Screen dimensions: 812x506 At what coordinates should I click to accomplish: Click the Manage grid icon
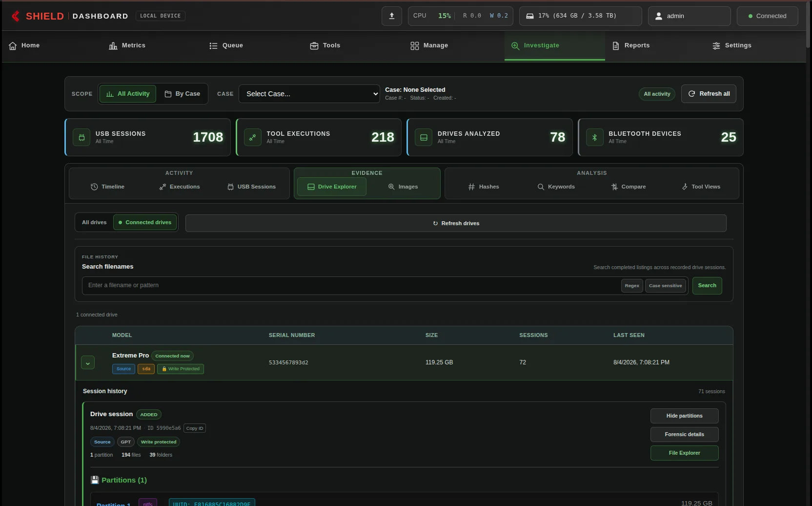coord(415,45)
